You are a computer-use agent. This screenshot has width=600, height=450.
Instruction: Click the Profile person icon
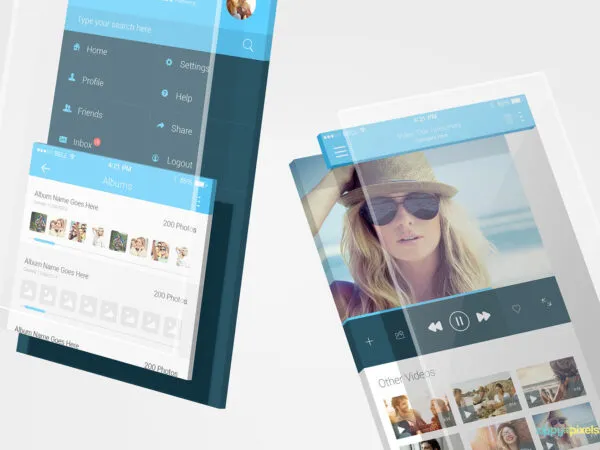pos(72,77)
